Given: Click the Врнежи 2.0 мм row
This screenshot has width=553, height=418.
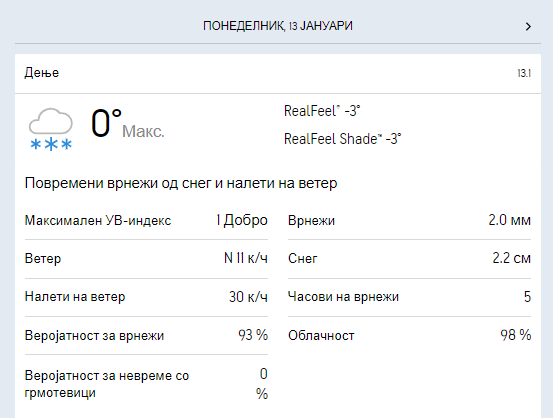Looking at the screenshot, I should coord(409,220).
